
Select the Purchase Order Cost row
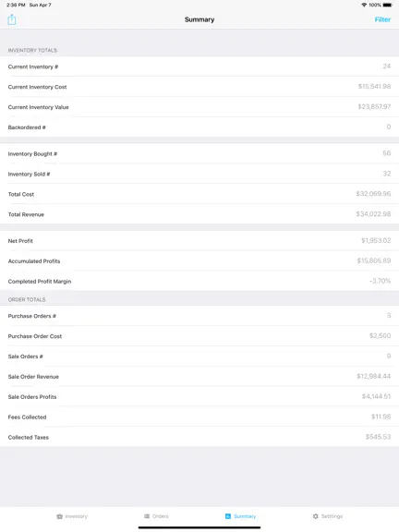point(199,336)
